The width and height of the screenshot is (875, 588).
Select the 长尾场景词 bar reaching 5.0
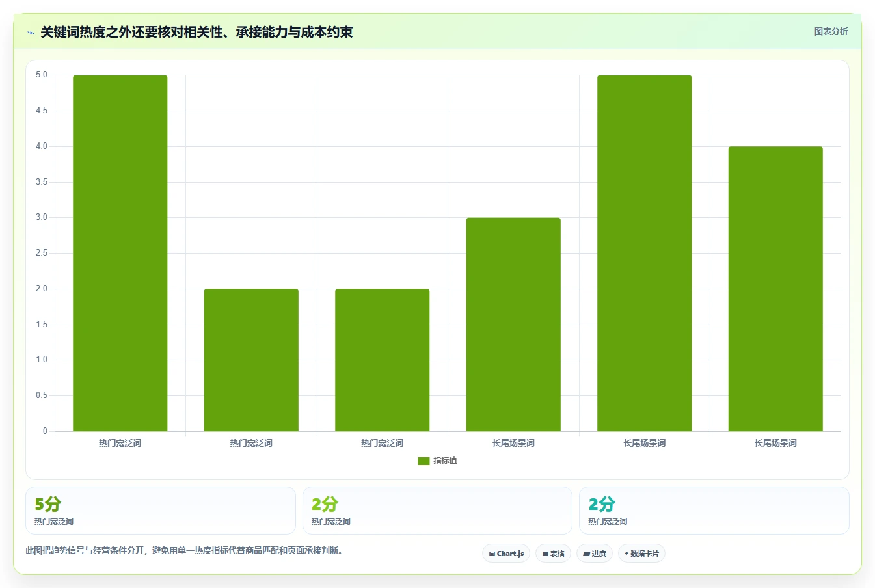tap(645, 253)
